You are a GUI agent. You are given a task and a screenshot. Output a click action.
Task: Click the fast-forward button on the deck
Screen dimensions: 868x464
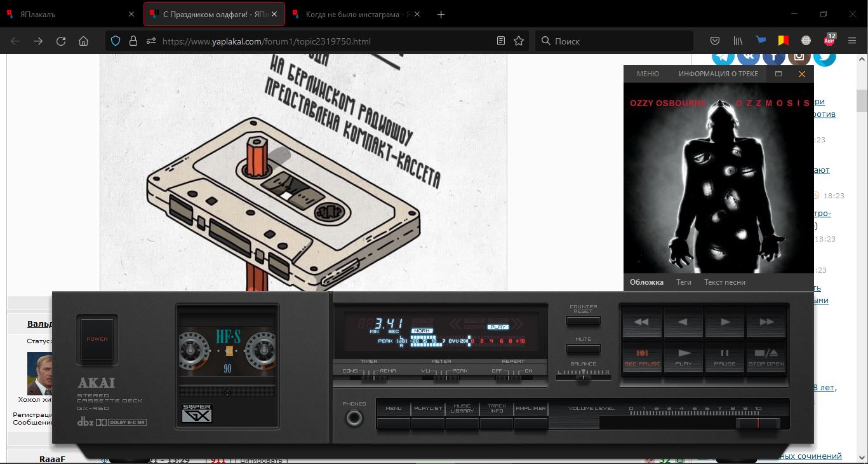(x=766, y=322)
